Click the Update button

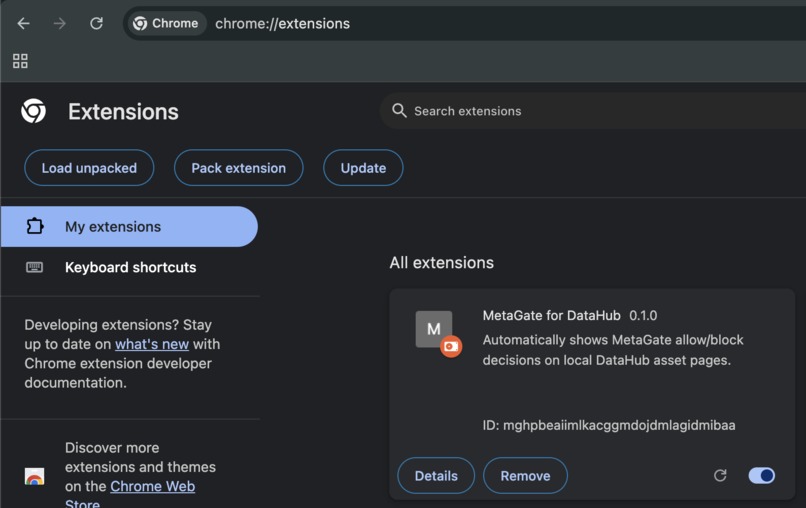363,168
